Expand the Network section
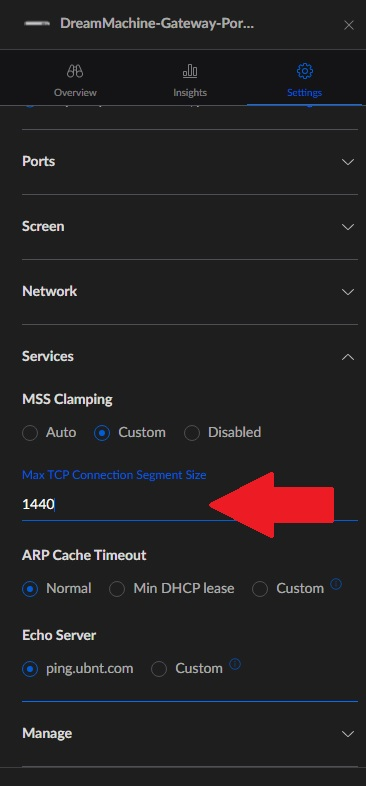The image size is (366, 786). 190,292
